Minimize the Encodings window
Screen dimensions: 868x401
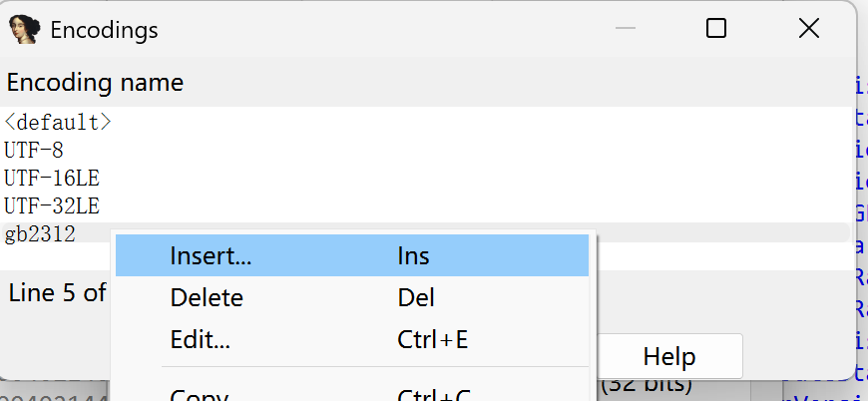click(625, 28)
